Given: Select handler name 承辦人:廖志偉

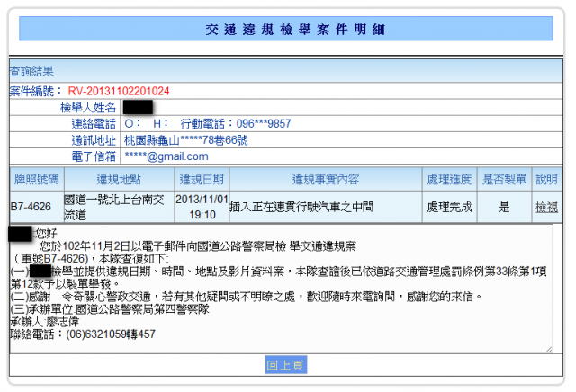Looking at the screenshot, I should (x=44, y=322).
